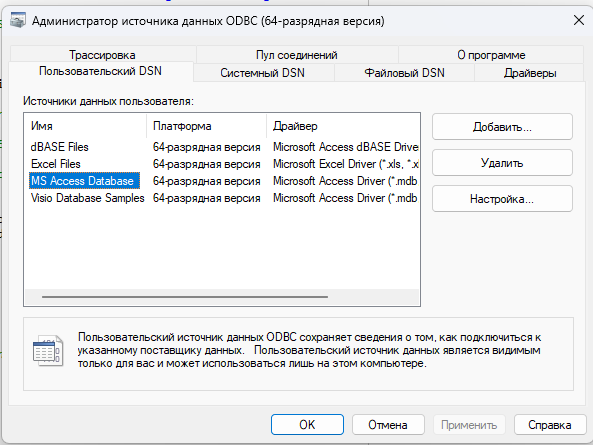
Task: Click the ODBC administrator title bar icon
Action: click(x=18, y=20)
